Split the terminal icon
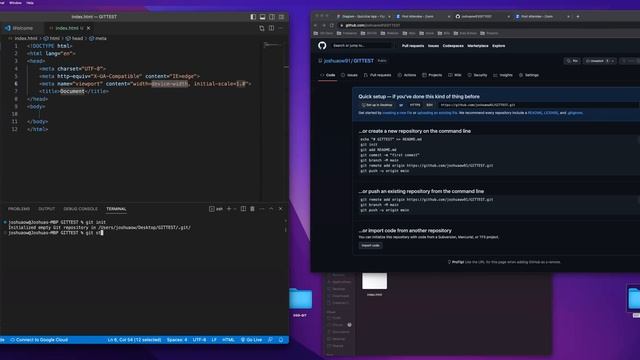The image size is (640, 360). [x=243, y=209]
